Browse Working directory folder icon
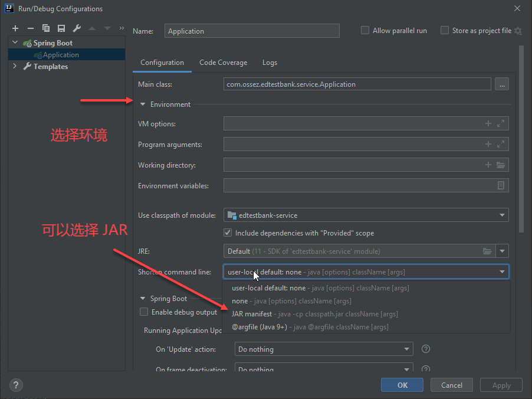The height and width of the screenshot is (399, 532). click(x=501, y=165)
